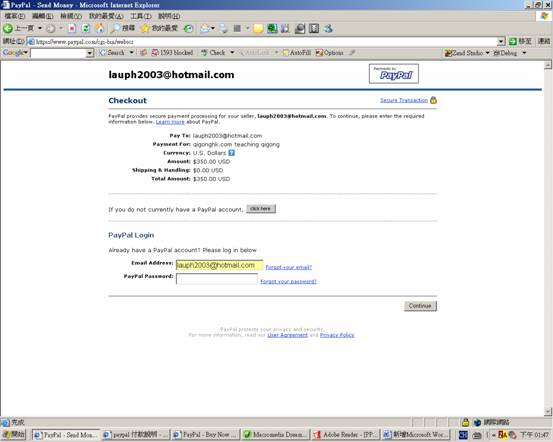Expand the Back button history dropdown
Viewport: 553px width, 442px height.
40,28
